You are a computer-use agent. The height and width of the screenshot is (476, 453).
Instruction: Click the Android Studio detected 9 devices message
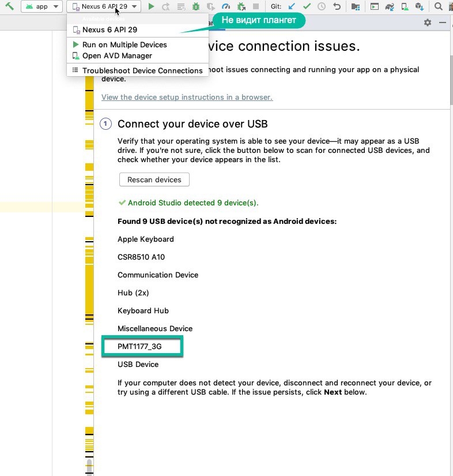click(x=188, y=203)
